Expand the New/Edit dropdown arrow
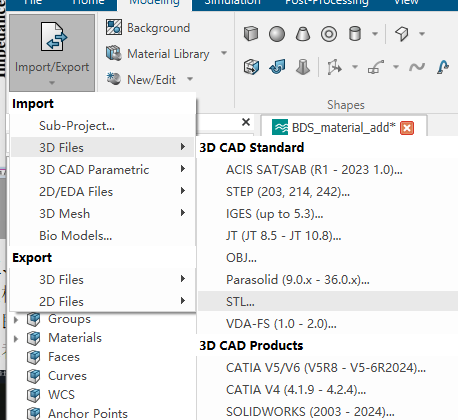 point(190,79)
